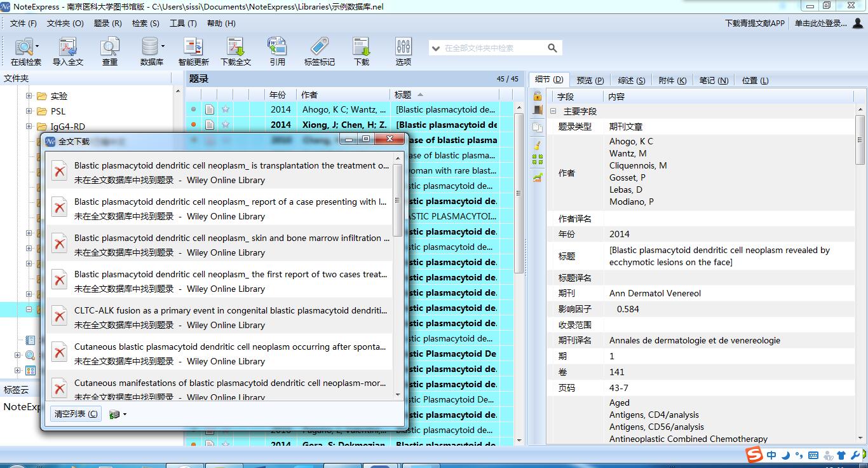Image resolution: width=868 pixels, height=468 pixels.
Task: Click the 单击此处登录 login link
Action: click(820, 23)
